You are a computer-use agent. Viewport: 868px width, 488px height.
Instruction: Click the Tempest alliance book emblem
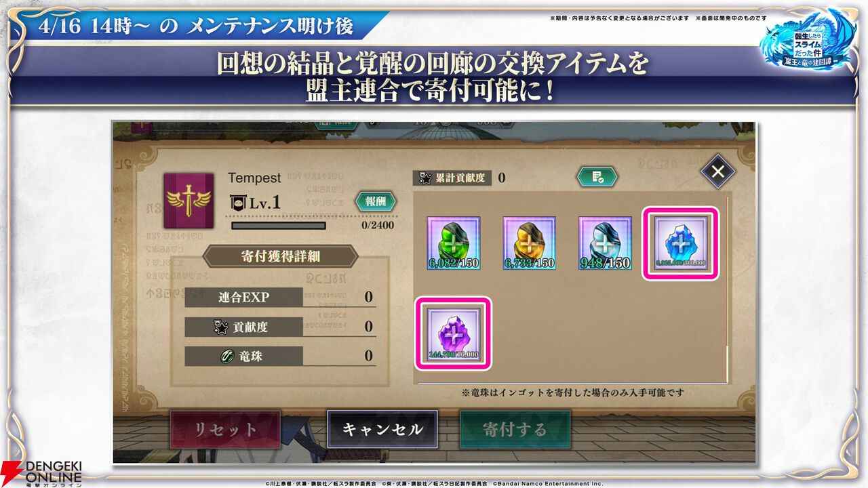189,204
